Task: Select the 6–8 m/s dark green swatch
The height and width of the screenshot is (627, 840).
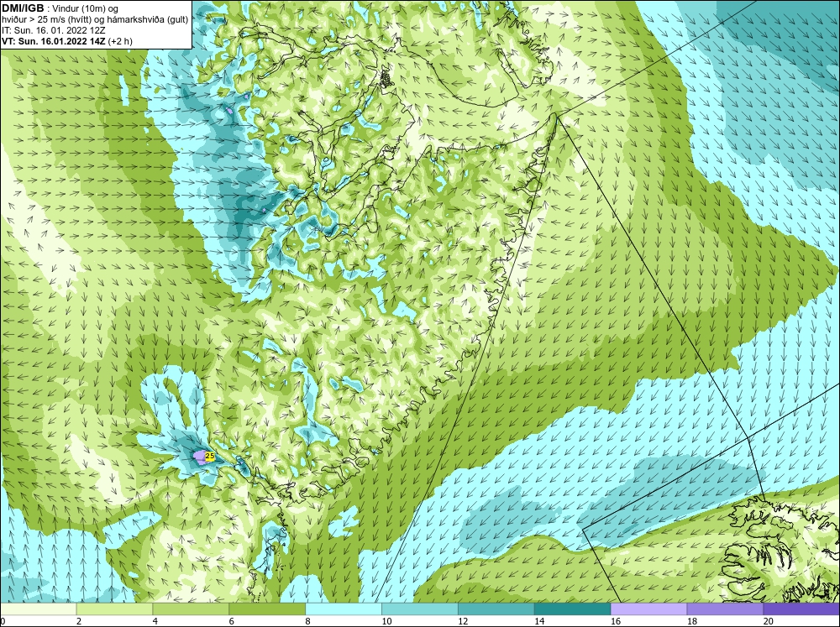Action: 267,609
